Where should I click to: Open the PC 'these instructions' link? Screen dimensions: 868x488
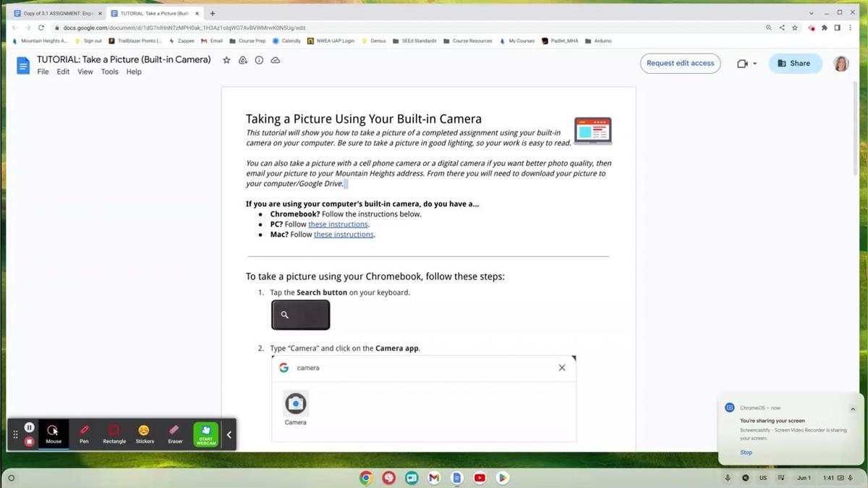coord(338,224)
